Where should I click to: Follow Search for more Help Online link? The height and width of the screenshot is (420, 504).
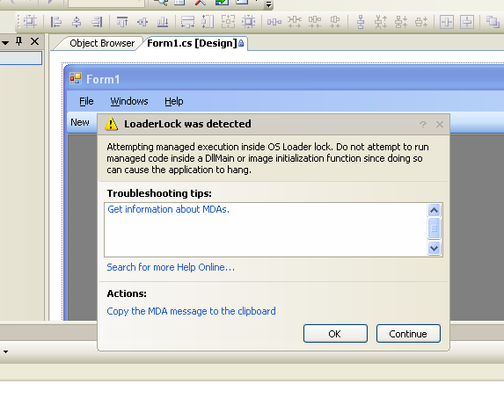171,267
